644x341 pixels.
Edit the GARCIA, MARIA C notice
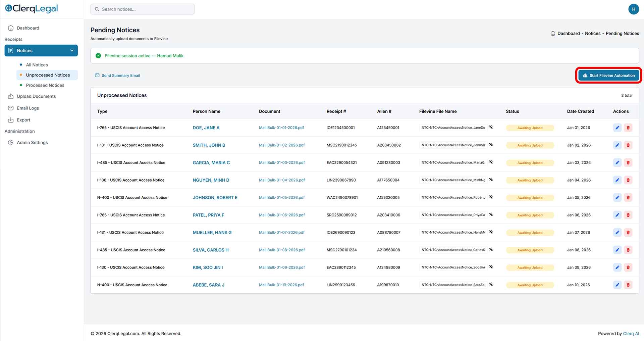coord(617,163)
